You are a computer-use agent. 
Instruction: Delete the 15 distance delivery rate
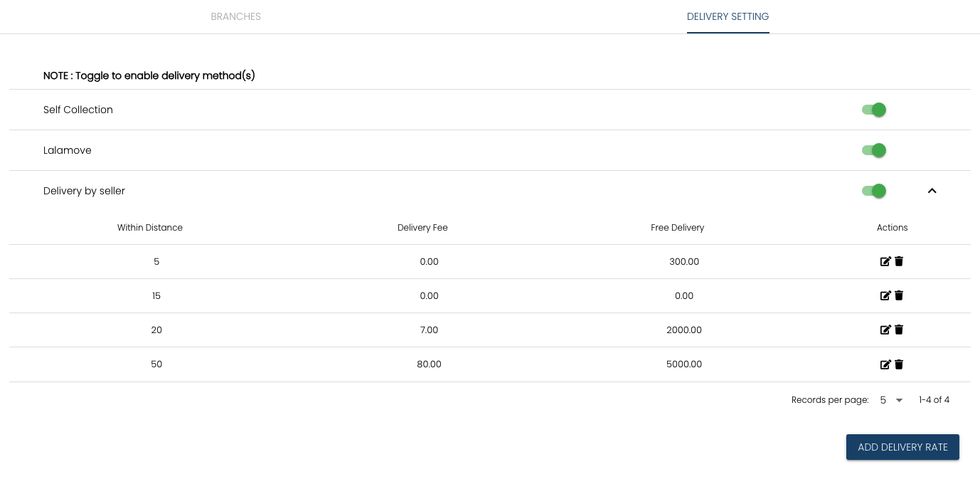tap(899, 295)
